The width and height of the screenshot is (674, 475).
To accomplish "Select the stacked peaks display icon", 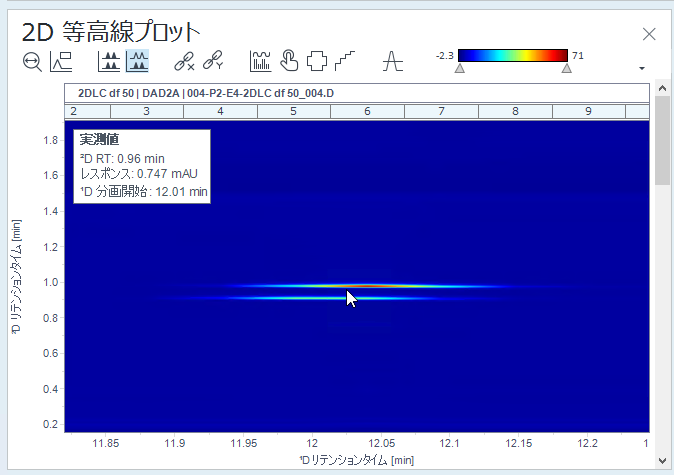I will tap(109, 61).
